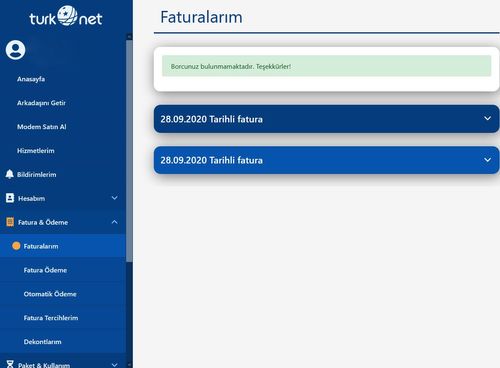Image resolution: width=500 pixels, height=368 pixels.
Task: Click the orange dot beside Faturalarım
Action: click(16, 246)
